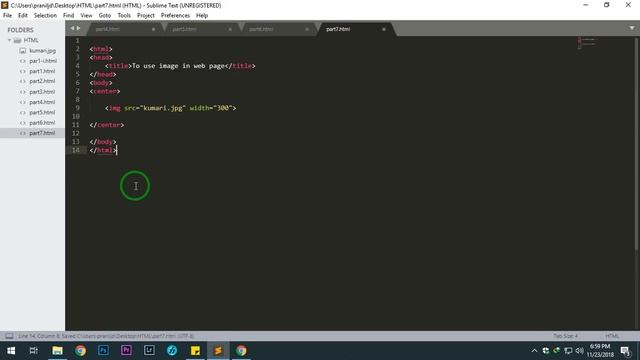Toggle sidebar via status bar panel icon

[9, 336]
